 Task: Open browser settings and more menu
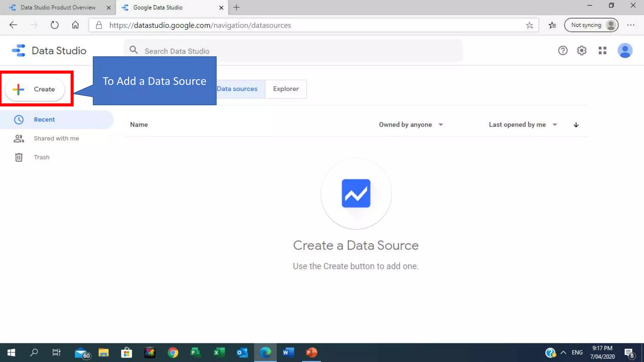pos(631,25)
